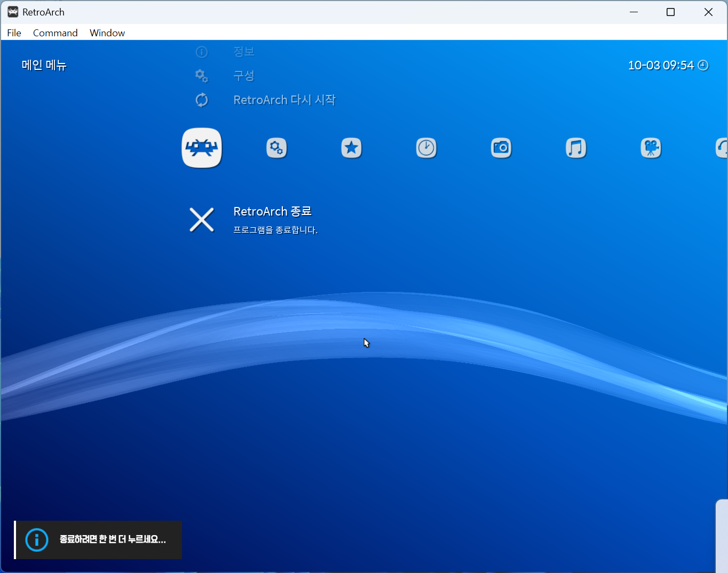Viewport: 728px width, 573px height.
Task: Select the 정보 menu entry
Action: (244, 52)
